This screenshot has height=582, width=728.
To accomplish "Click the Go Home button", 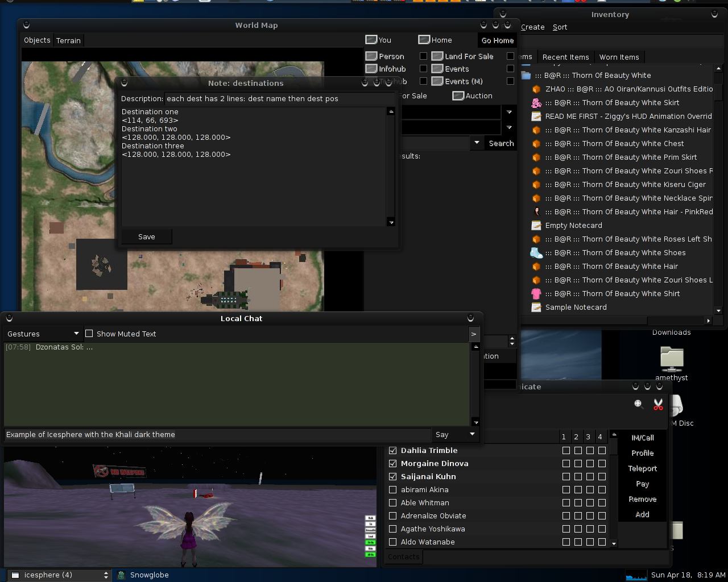I will point(497,40).
